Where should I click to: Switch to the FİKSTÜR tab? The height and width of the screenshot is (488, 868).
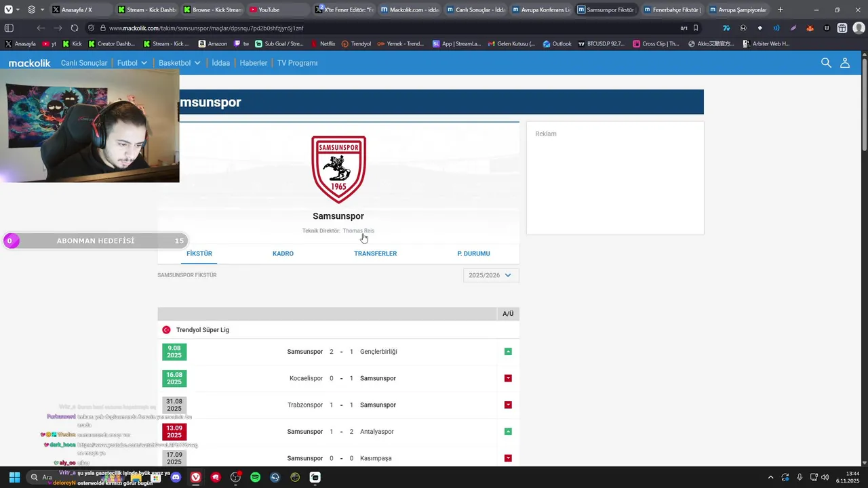coord(199,253)
